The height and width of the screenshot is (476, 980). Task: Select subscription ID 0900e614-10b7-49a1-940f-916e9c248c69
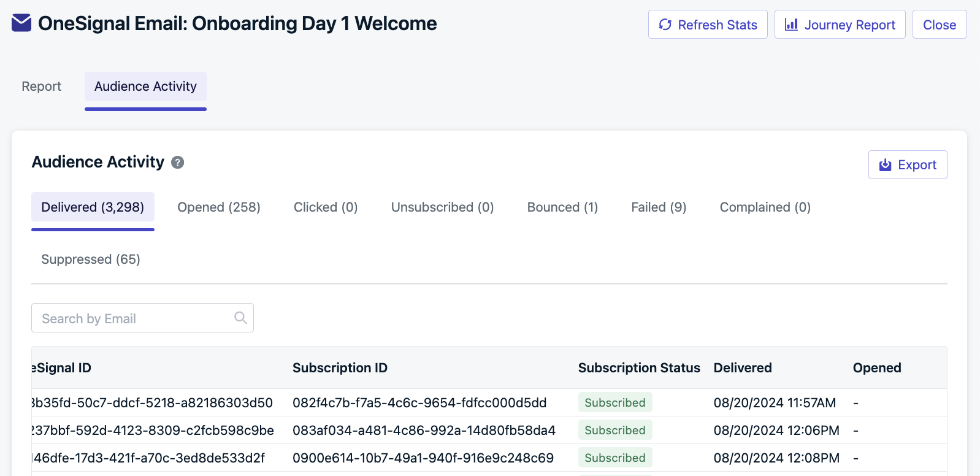423,458
